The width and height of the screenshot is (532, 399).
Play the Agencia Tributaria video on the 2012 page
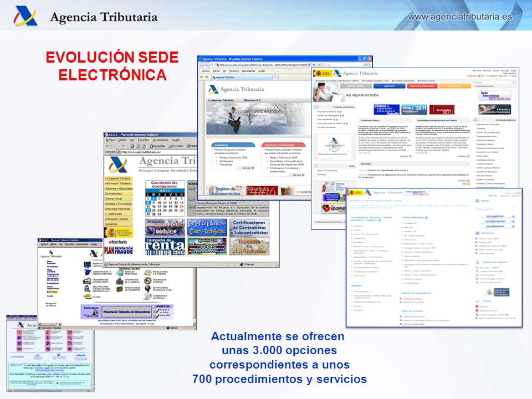pos(334,146)
